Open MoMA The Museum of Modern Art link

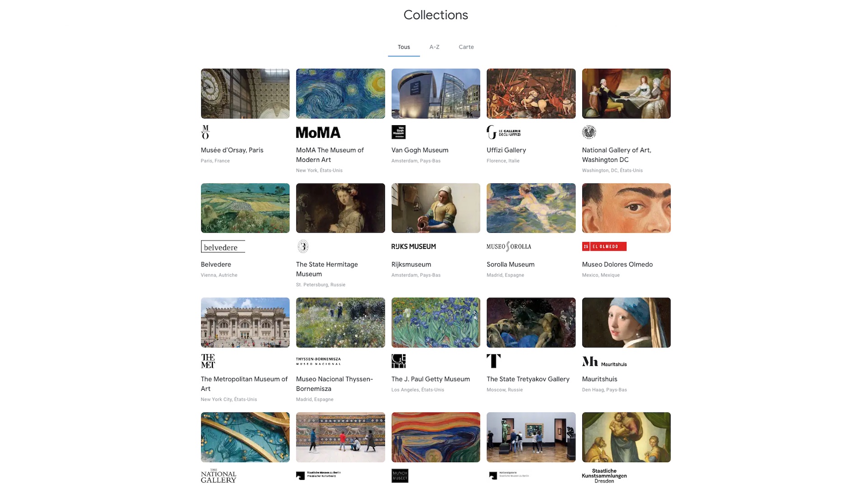(330, 155)
